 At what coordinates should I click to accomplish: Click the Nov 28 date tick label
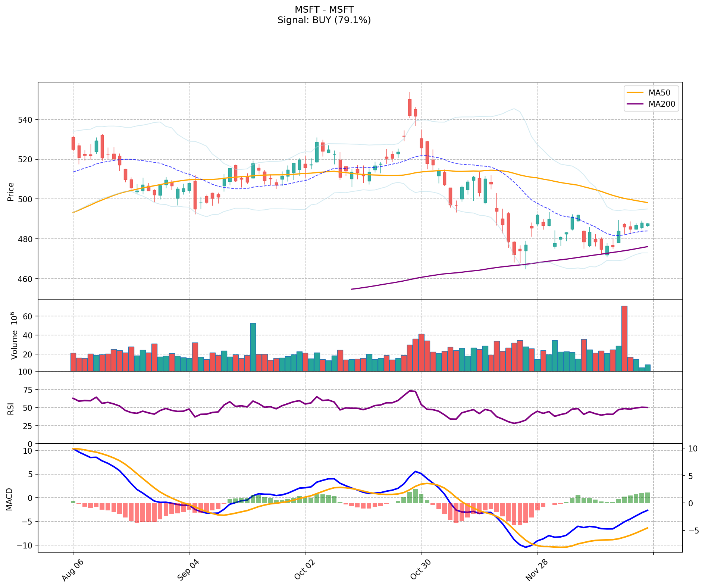535,571
